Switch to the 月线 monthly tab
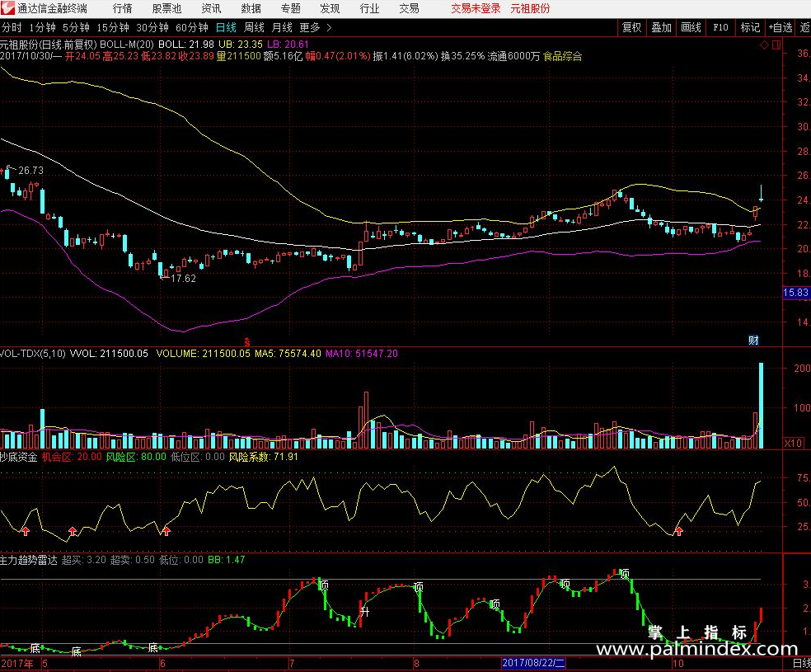 tap(282, 27)
